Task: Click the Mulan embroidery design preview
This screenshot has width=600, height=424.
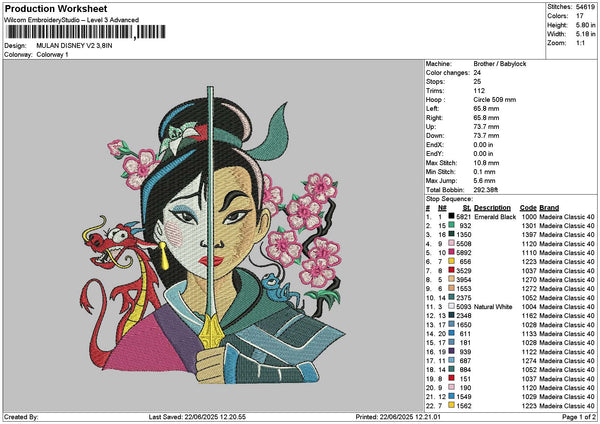Action: 213,235
